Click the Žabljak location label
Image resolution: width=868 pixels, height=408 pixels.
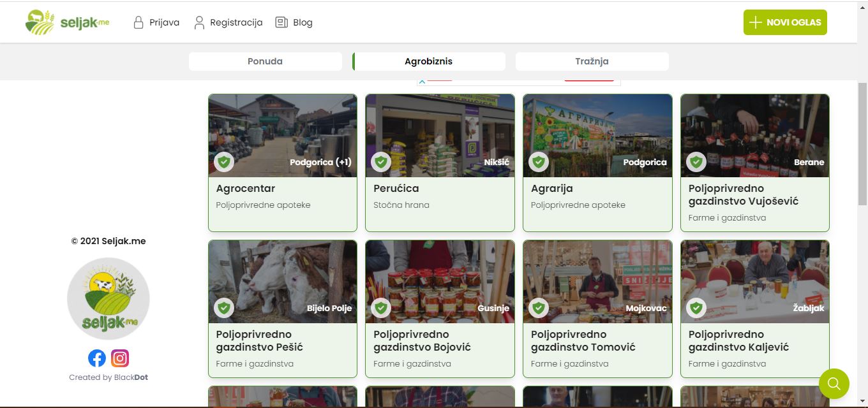pos(809,309)
